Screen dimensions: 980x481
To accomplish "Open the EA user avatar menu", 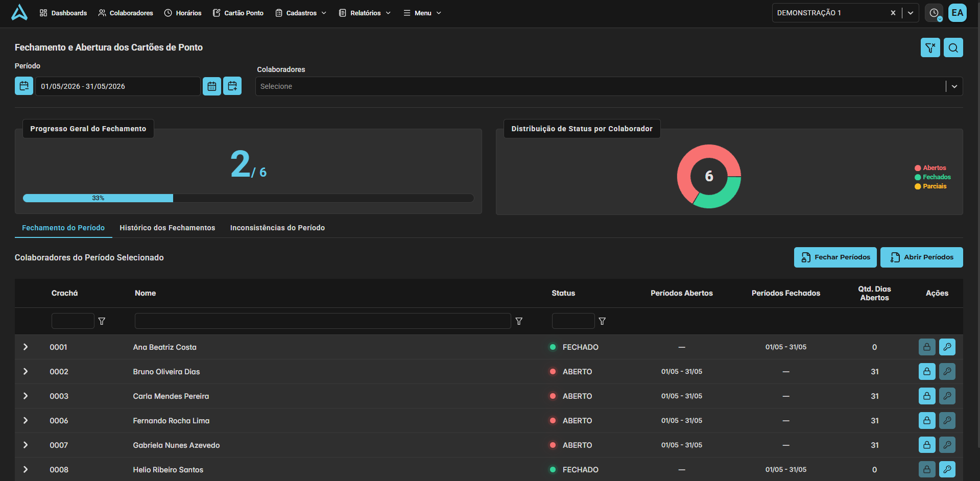I will click(x=958, y=13).
